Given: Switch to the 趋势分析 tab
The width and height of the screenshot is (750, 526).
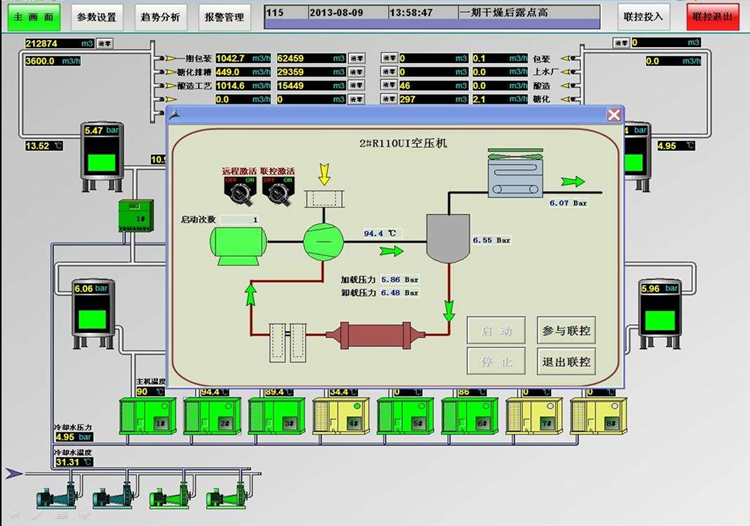Looking at the screenshot, I should tap(161, 17).
